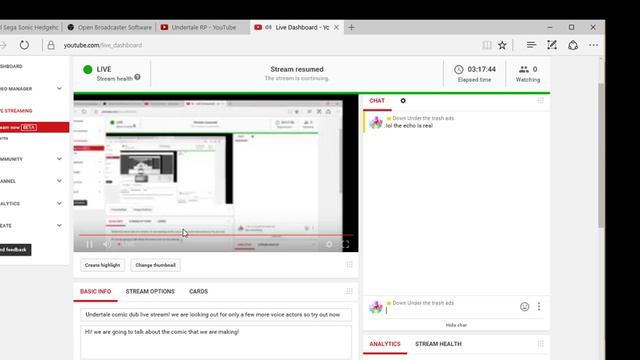
Task: Click the Elapsed time clock icon
Action: click(459, 69)
